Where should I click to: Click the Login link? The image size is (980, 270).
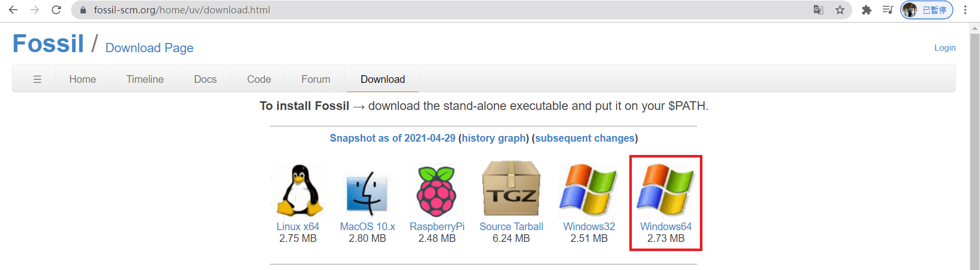(945, 48)
